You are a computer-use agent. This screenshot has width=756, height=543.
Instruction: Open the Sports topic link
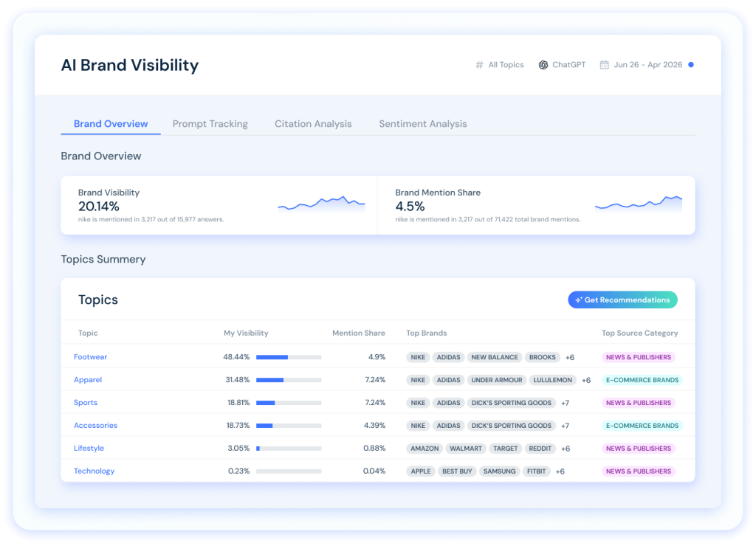click(86, 402)
